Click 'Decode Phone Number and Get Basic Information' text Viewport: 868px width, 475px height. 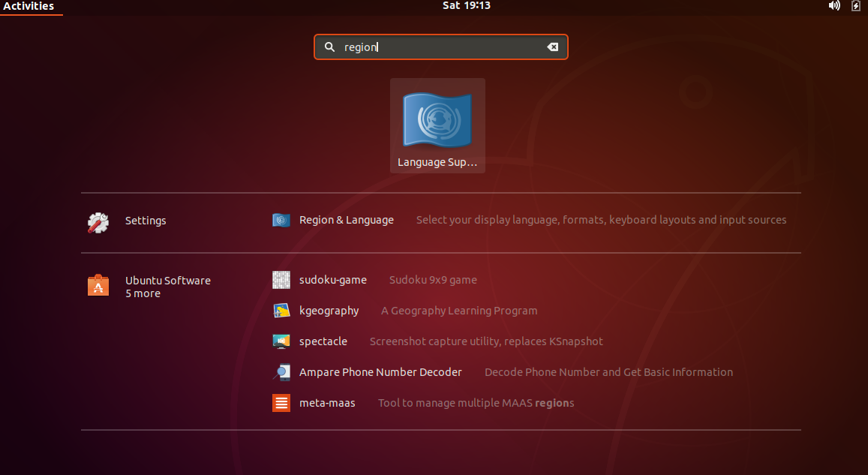tap(608, 372)
